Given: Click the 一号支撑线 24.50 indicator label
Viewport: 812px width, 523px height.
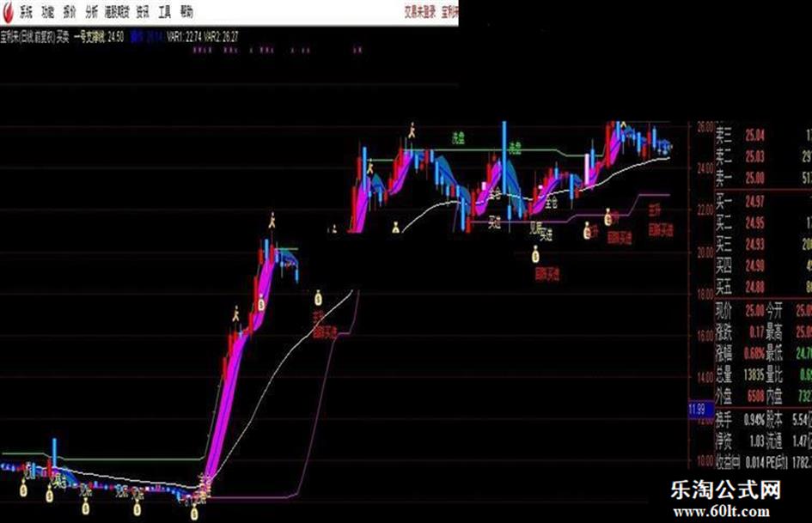Looking at the screenshot, I should tap(99, 37).
